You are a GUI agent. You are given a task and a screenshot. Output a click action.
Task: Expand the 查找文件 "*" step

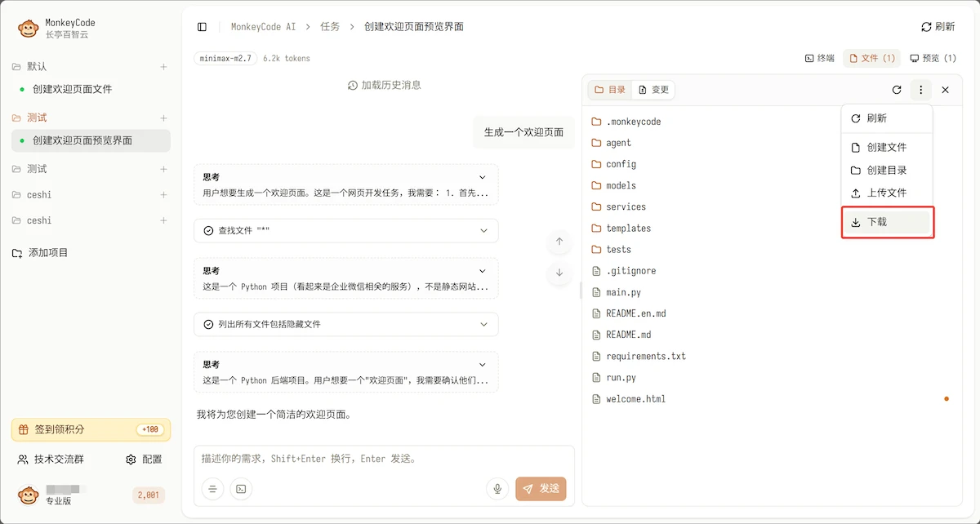coord(346,231)
